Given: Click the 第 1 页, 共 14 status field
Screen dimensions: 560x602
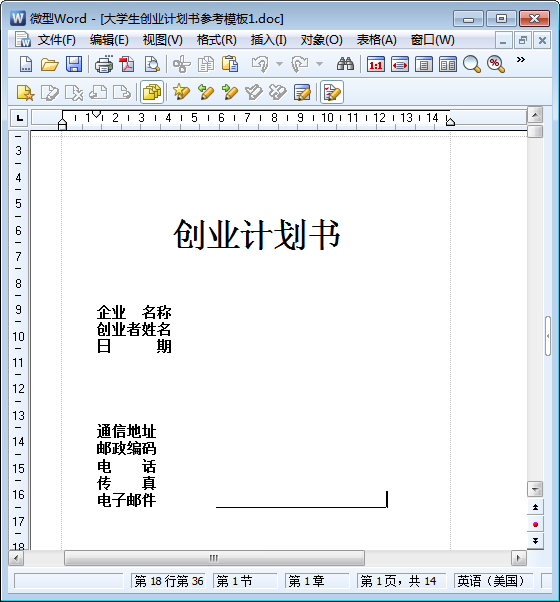Looking at the screenshot, I should 401,581.
